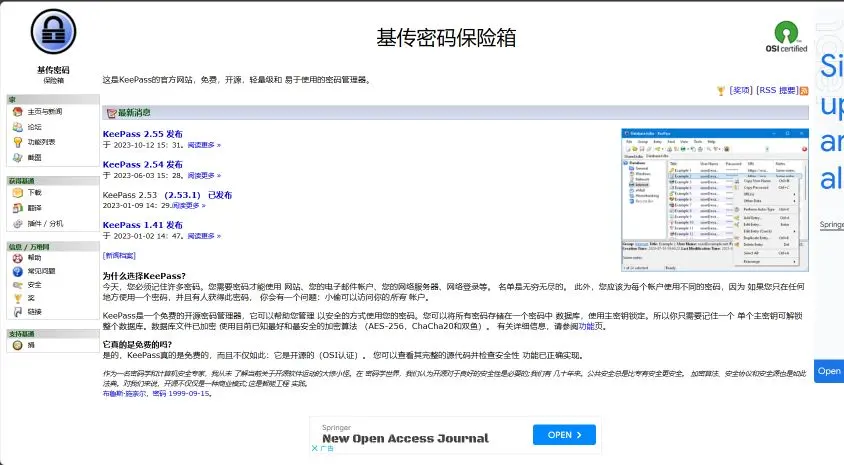
Task: Open the 布鲁斯·施奈尔 quote source link
Action: (124, 393)
